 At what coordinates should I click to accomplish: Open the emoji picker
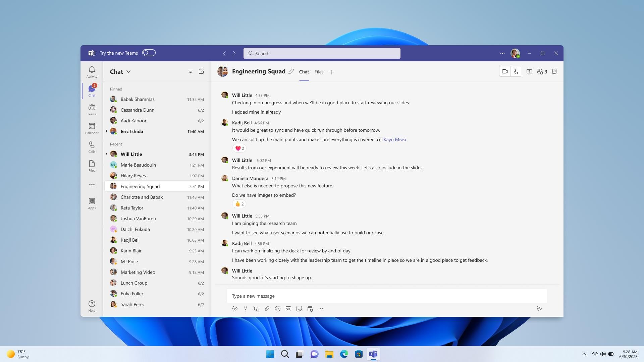click(278, 309)
